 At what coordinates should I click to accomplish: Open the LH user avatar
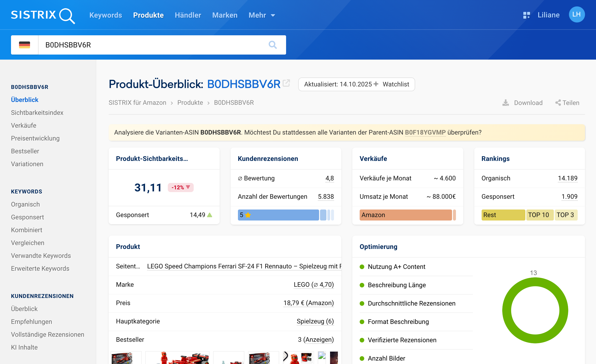pyautogui.click(x=577, y=15)
